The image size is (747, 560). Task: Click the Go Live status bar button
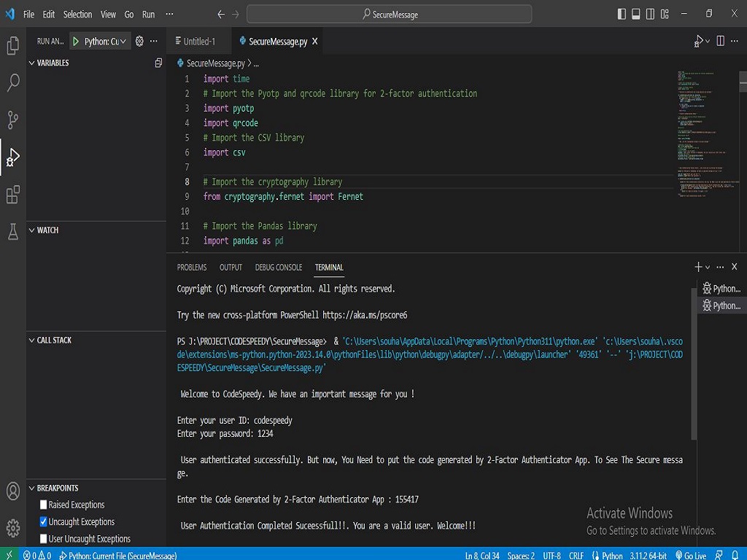691,555
